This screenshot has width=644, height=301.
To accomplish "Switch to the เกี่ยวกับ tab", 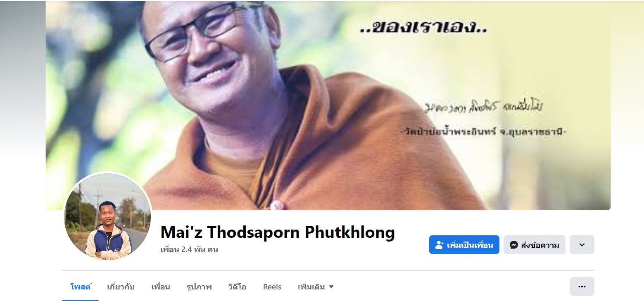I will (121, 287).
